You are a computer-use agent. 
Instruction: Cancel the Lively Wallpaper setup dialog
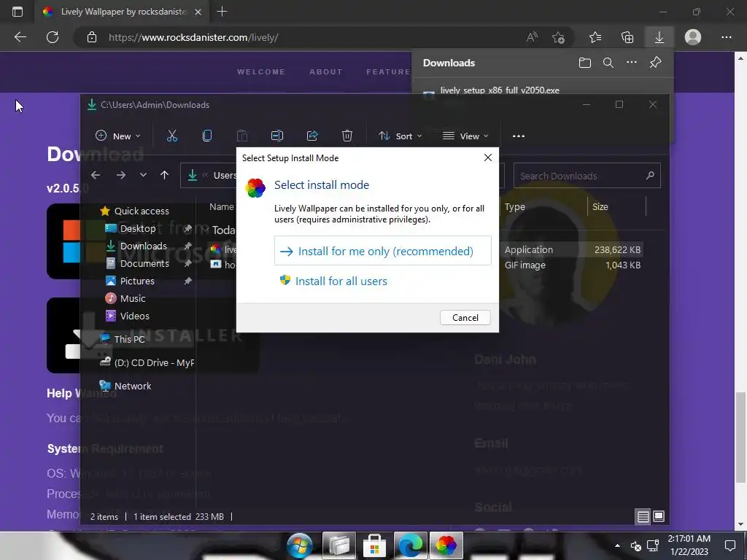[x=465, y=318]
